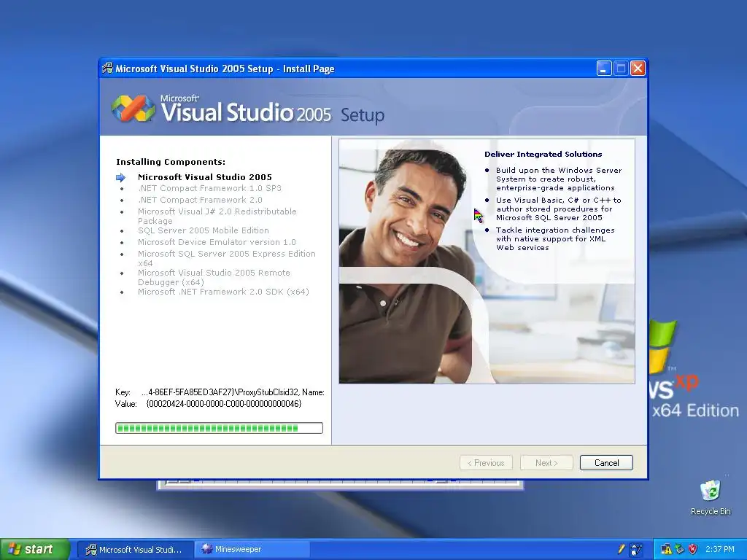Click the 'Deliver Integrated Solutions' heading

click(x=543, y=155)
